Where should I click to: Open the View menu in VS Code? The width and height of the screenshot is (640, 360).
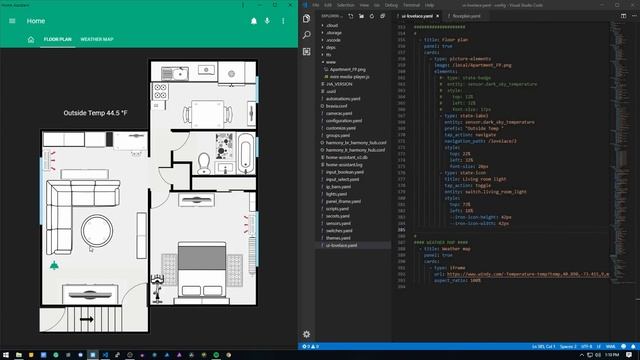pos(364,5)
